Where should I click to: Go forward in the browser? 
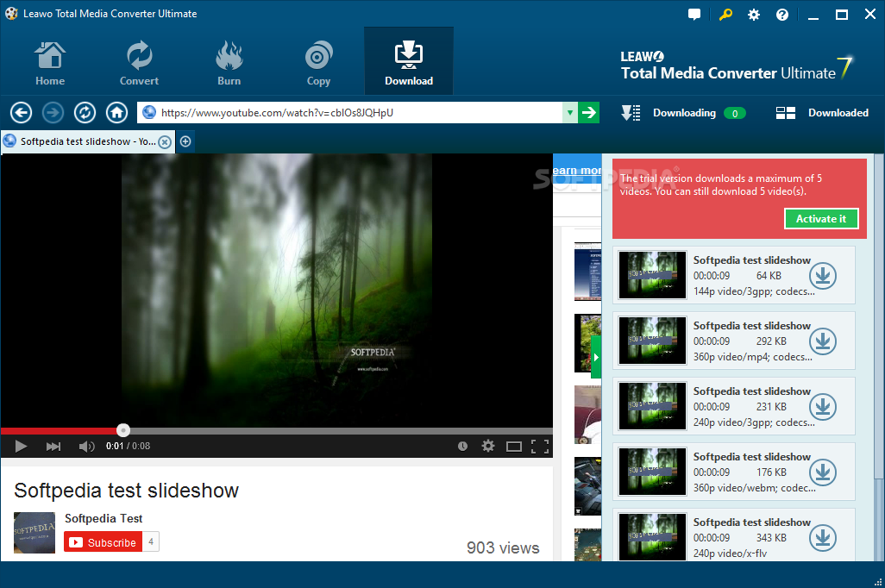(53, 113)
